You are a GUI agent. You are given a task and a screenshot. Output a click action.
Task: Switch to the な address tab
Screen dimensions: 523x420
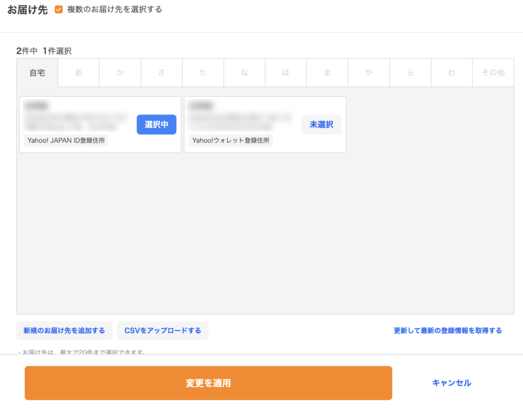click(244, 73)
